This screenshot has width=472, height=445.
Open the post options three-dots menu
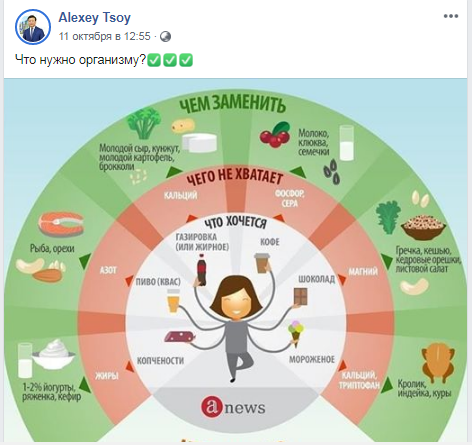pos(451,16)
